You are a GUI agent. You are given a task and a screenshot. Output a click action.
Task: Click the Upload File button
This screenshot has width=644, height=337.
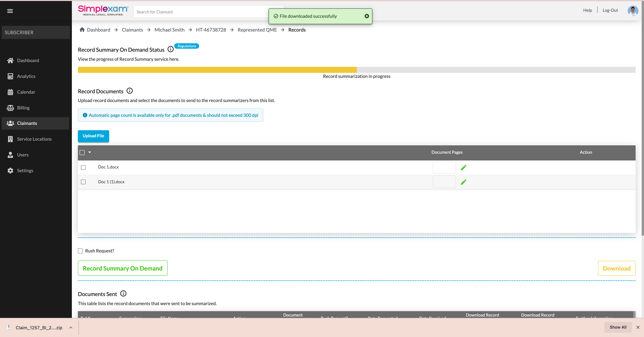coord(93,136)
